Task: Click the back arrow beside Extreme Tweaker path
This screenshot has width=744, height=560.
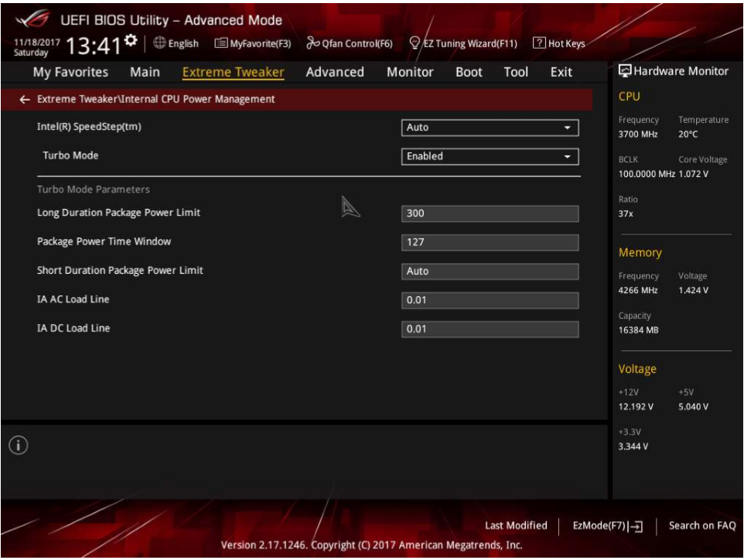Action: tap(25, 99)
